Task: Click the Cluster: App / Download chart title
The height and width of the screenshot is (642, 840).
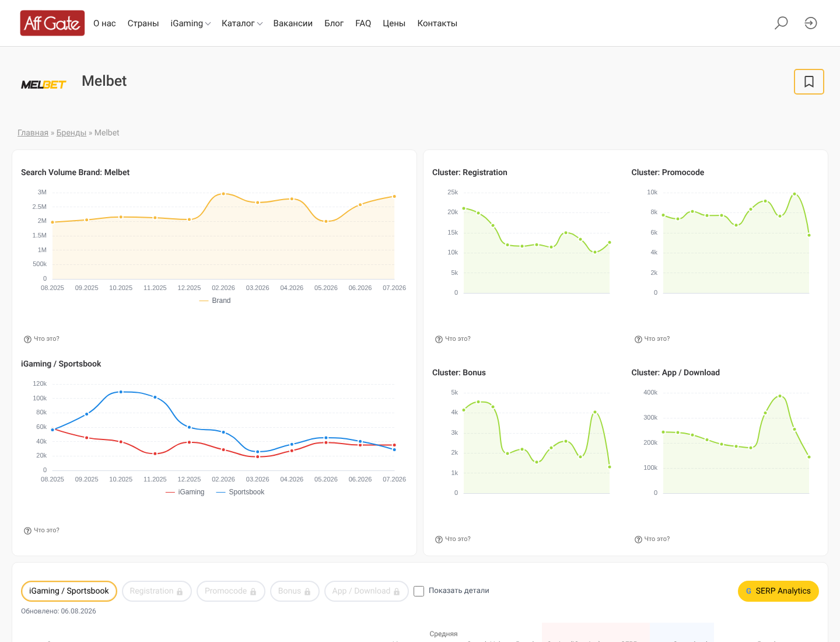Action: [x=675, y=372]
